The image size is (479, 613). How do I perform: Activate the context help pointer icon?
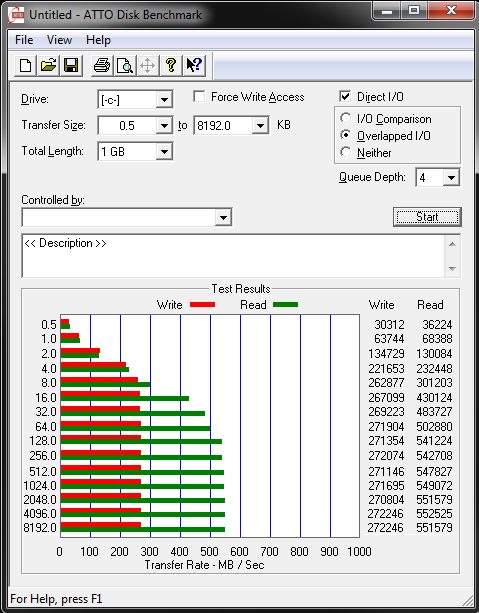194,65
